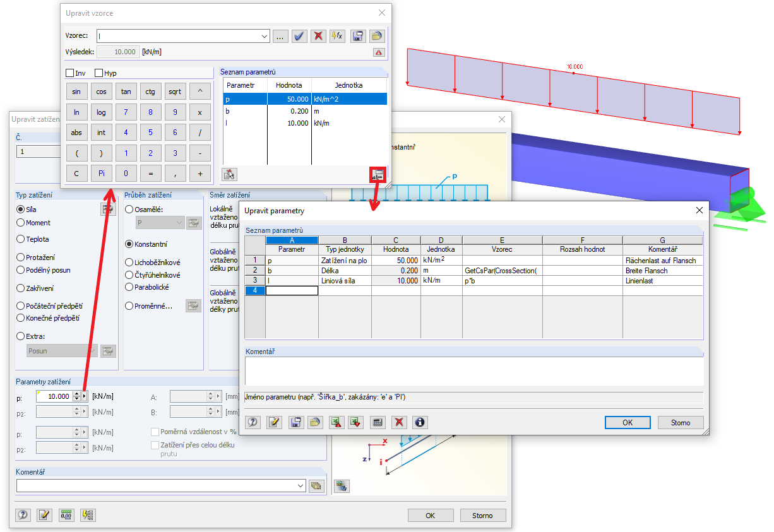This screenshot has height=532, width=774.
Task: Validate the formula with blue checkmark icon
Action: 299,36
